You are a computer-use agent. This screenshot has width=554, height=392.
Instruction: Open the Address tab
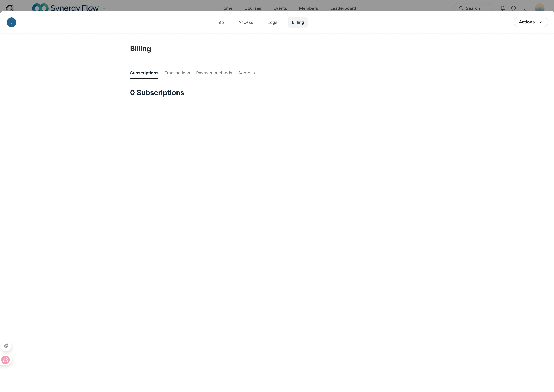pos(246,73)
